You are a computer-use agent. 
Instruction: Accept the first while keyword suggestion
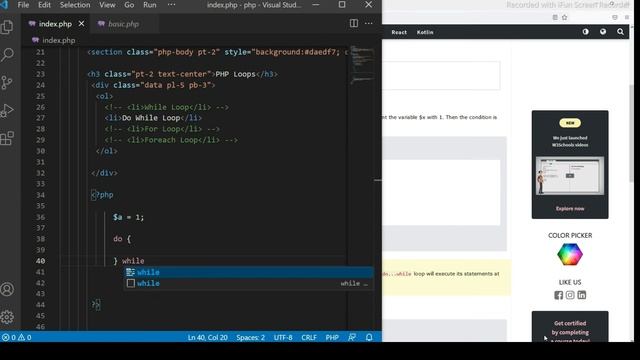point(249,272)
